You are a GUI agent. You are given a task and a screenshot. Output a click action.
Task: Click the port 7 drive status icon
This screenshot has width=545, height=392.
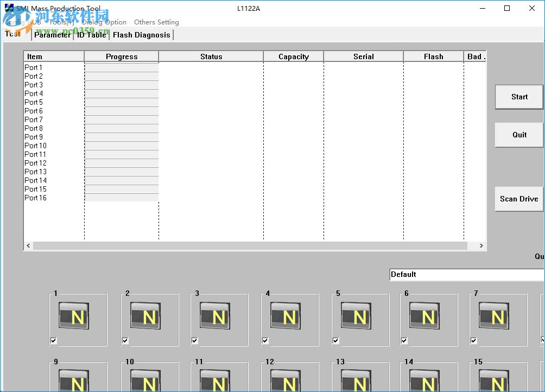pyautogui.click(x=494, y=315)
